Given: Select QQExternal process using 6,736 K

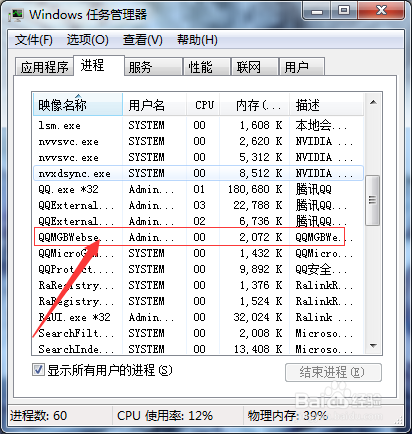Looking at the screenshot, I should coord(198,221).
